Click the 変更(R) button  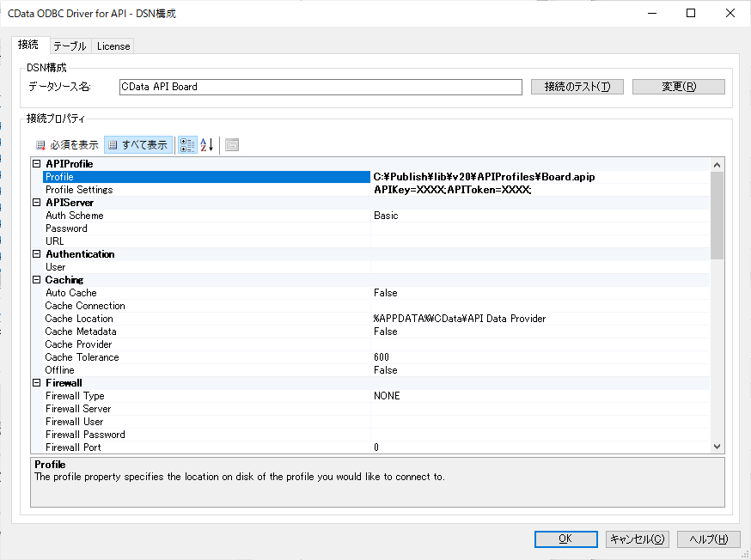(x=678, y=87)
